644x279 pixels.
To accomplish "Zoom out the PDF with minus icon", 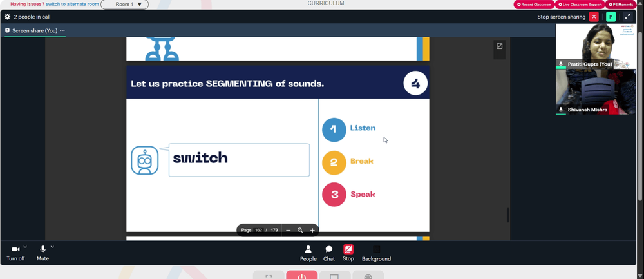I will pyautogui.click(x=289, y=230).
